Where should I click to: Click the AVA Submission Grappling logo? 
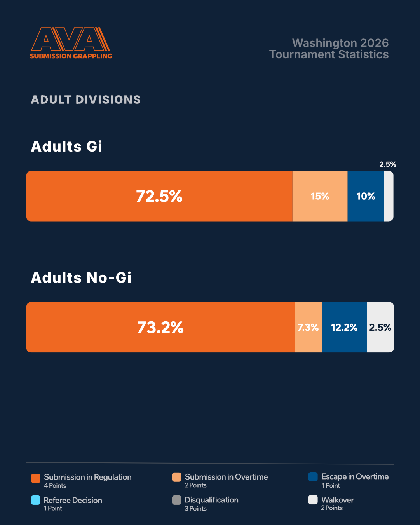(x=71, y=43)
